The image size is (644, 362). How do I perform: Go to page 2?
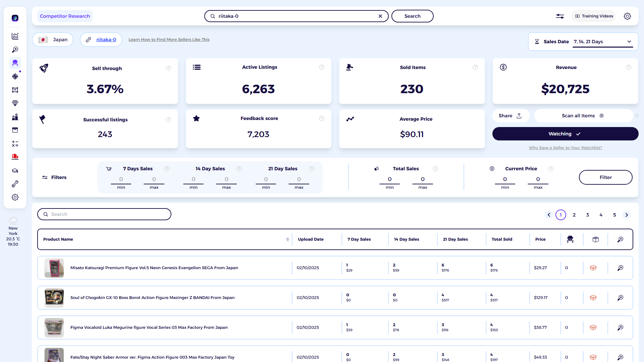tap(574, 215)
